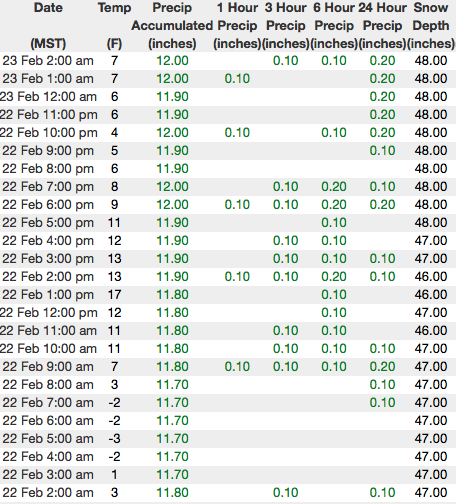Click 24 hour precip 0.20 at 22 Feb 9:00 am

tap(382, 367)
